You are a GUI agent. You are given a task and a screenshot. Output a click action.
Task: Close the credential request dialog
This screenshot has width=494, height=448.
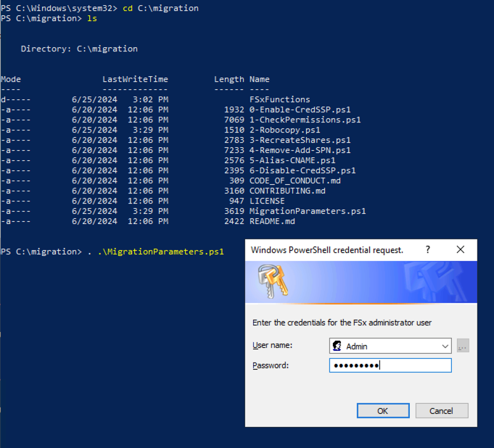[x=461, y=249]
